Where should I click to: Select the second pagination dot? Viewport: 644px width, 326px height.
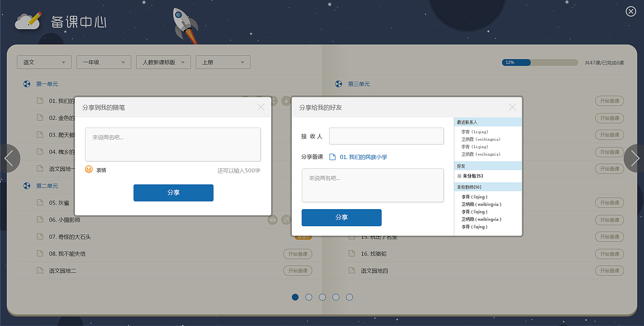(x=309, y=297)
